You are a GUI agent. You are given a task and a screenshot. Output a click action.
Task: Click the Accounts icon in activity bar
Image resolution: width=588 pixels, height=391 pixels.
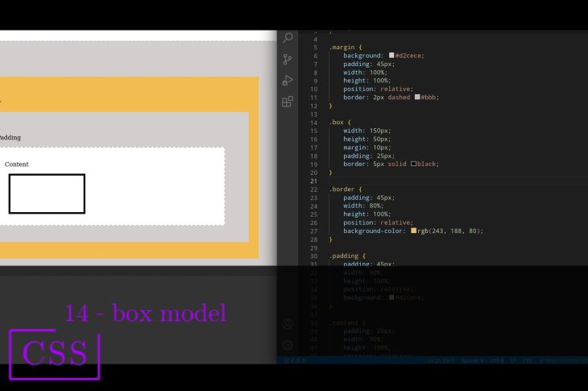pyautogui.click(x=288, y=324)
